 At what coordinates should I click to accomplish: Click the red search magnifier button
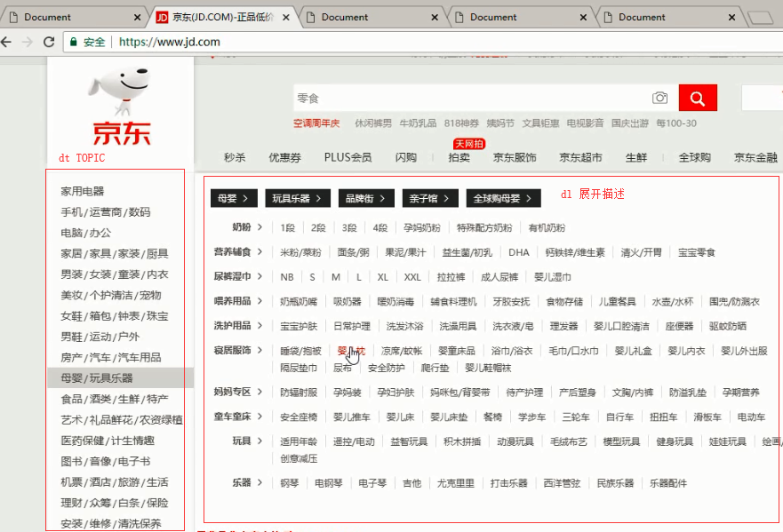[698, 98]
